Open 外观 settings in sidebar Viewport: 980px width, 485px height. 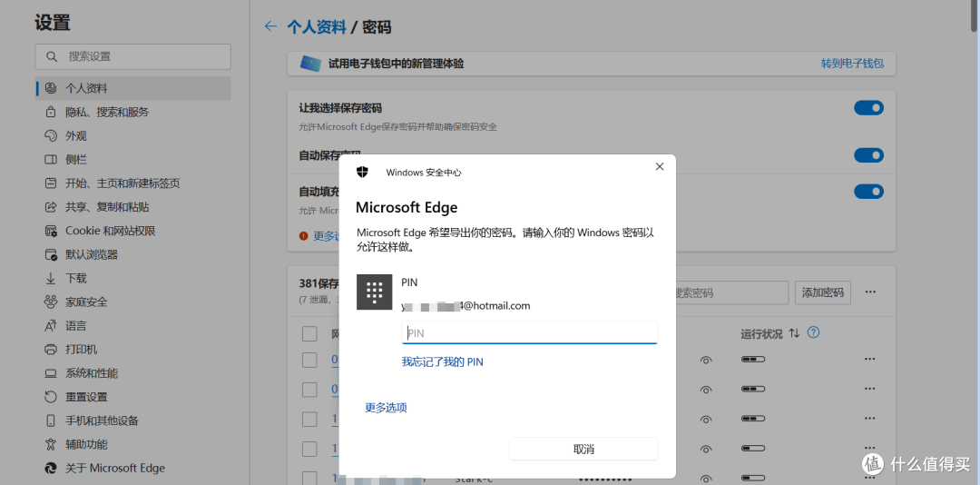pos(133,136)
